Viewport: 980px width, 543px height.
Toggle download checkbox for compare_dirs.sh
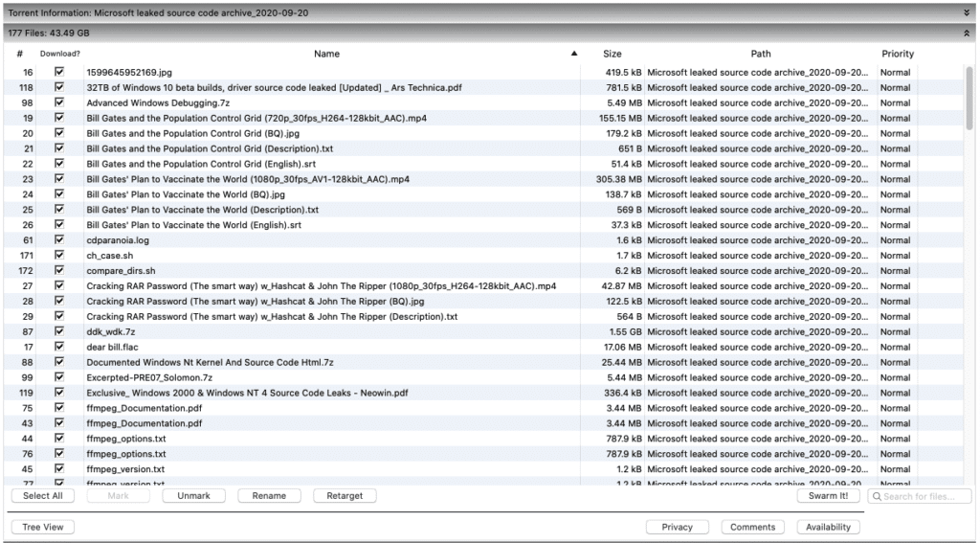click(x=59, y=270)
